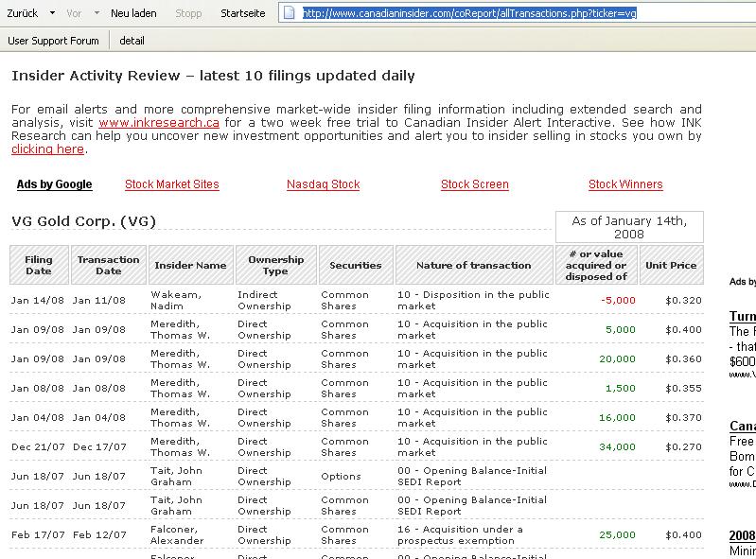The height and width of the screenshot is (559, 756).
Task: Click the 'Options' securities cell
Action: click(341, 477)
